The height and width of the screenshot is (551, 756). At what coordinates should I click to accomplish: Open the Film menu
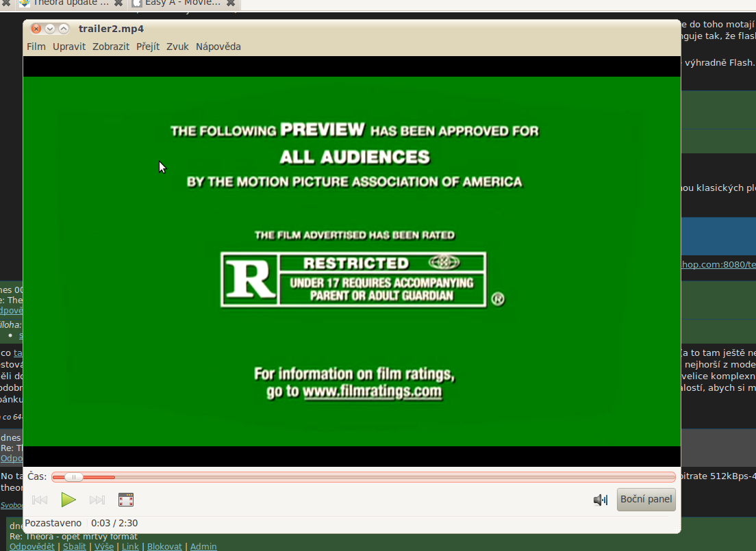pyautogui.click(x=36, y=47)
